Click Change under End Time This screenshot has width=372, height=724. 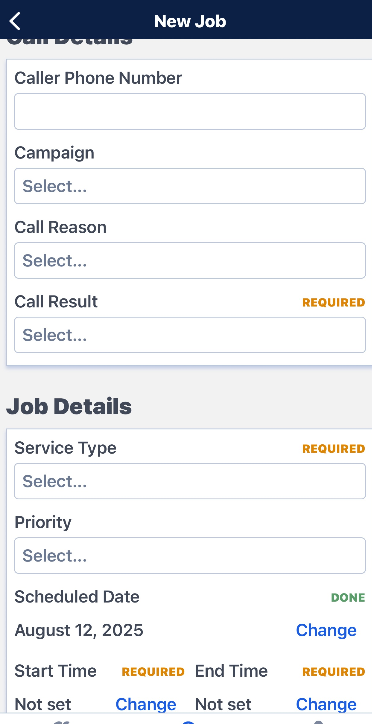(x=326, y=704)
